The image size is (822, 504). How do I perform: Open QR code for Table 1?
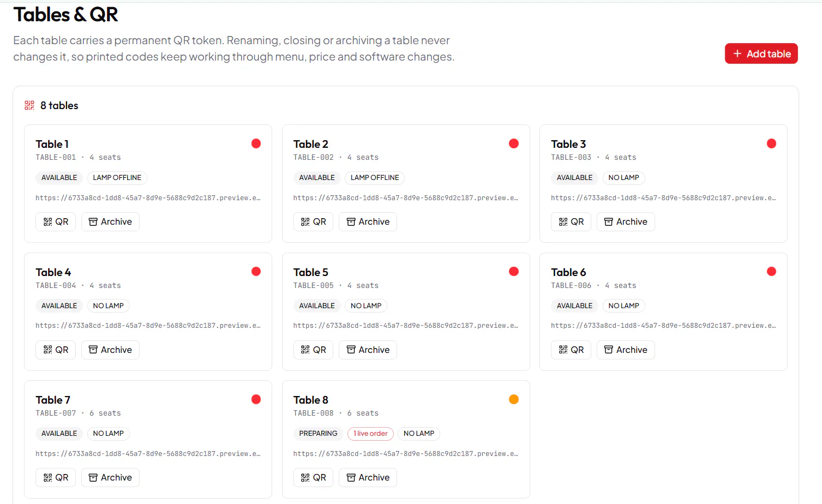pos(56,221)
